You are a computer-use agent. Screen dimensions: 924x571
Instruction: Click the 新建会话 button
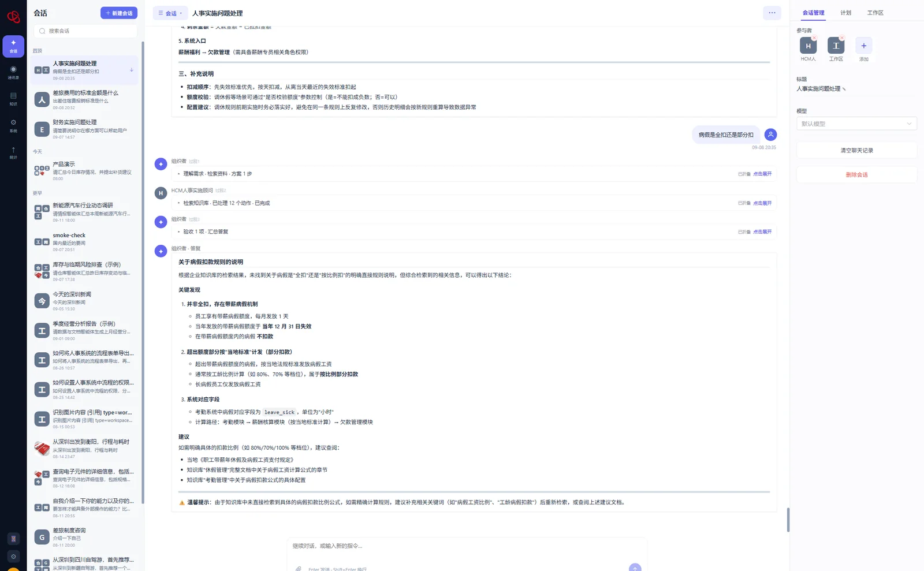(x=119, y=13)
